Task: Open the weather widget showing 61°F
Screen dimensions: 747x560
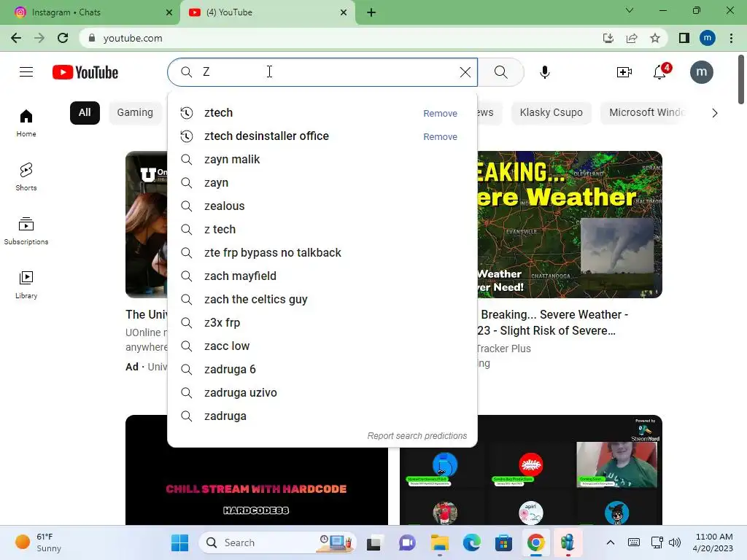Action: (x=39, y=542)
